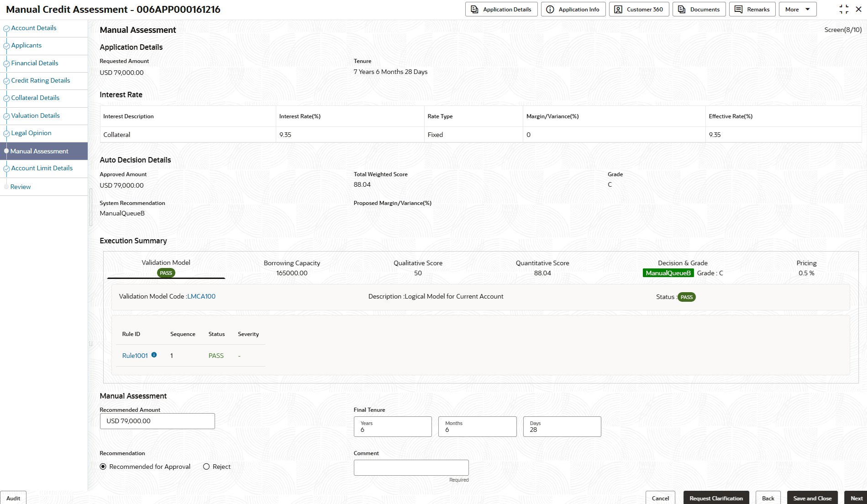Image resolution: width=867 pixels, height=504 pixels.
Task: Select the Reject radio button
Action: pyautogui.click(x=206, y=467)
